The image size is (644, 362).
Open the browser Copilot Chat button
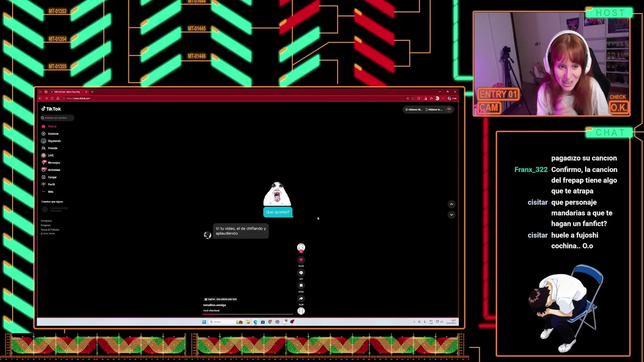click(452, 99)
